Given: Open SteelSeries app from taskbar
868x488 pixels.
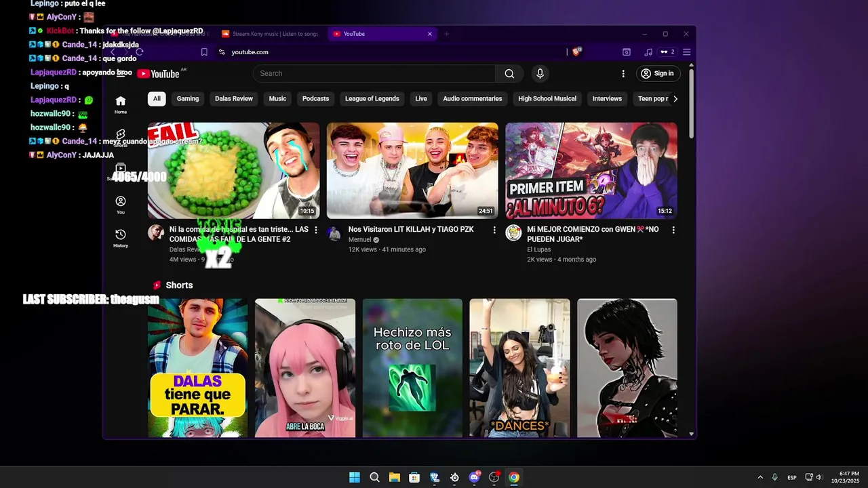Looking at the screenshot, I should (454, 477).
